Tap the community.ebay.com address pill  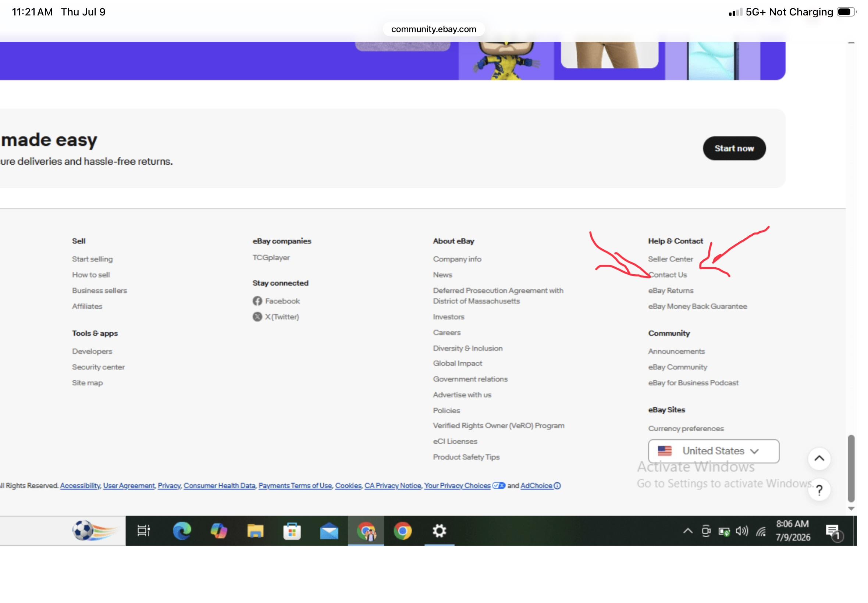click(433, 29)
